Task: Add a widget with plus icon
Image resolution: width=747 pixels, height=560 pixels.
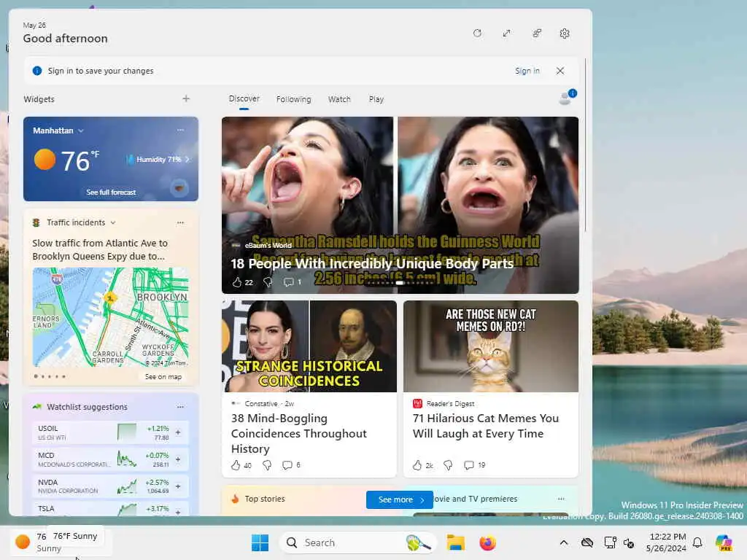Action: (x=186, y=98)
